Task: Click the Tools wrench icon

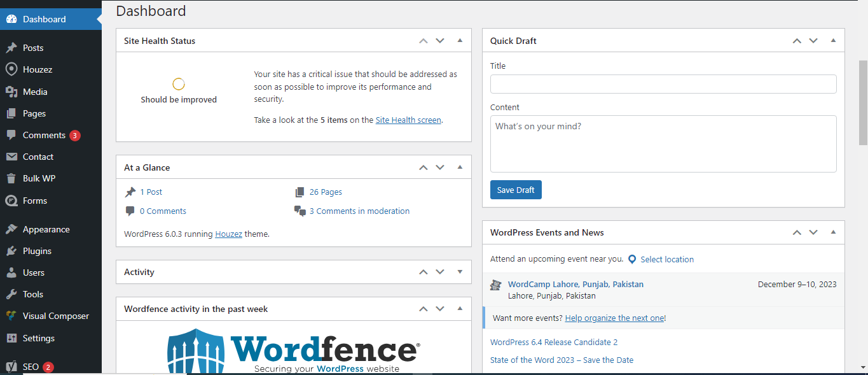Action: coord(11,294)
